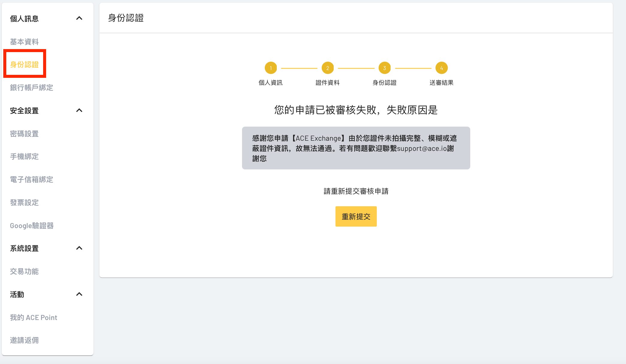Open 電子信箱綁定 settings
Screen dimensions: 626x364
tap(31, 179)
